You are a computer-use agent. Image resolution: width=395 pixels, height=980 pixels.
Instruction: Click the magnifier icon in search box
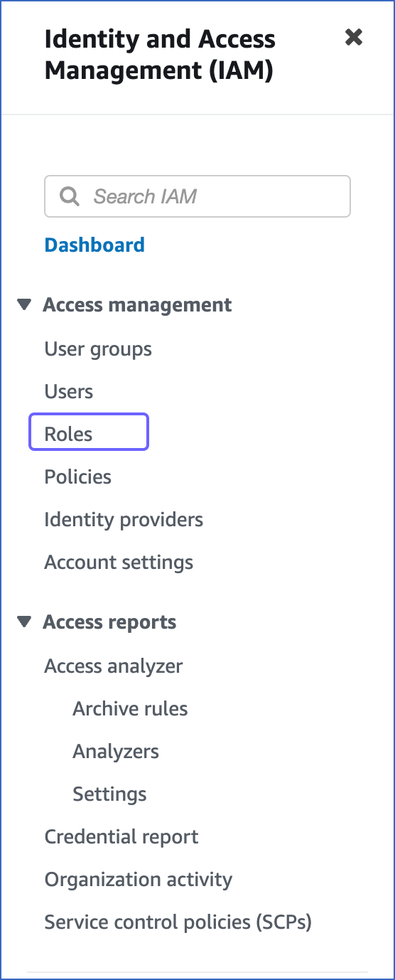click(x=70, y=196)
